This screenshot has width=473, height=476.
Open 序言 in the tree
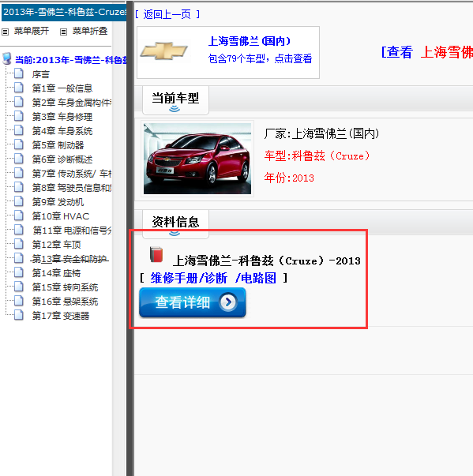[41, 74]
